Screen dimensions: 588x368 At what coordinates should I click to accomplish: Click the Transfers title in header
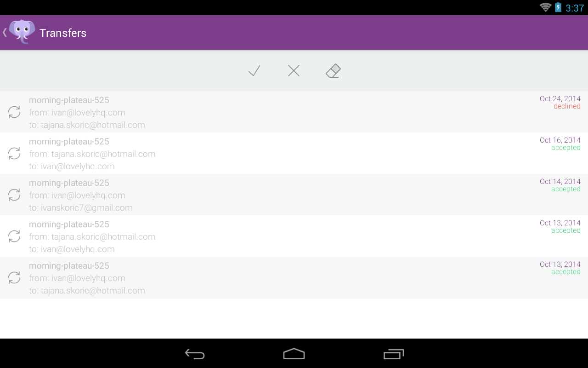point(63,33)
